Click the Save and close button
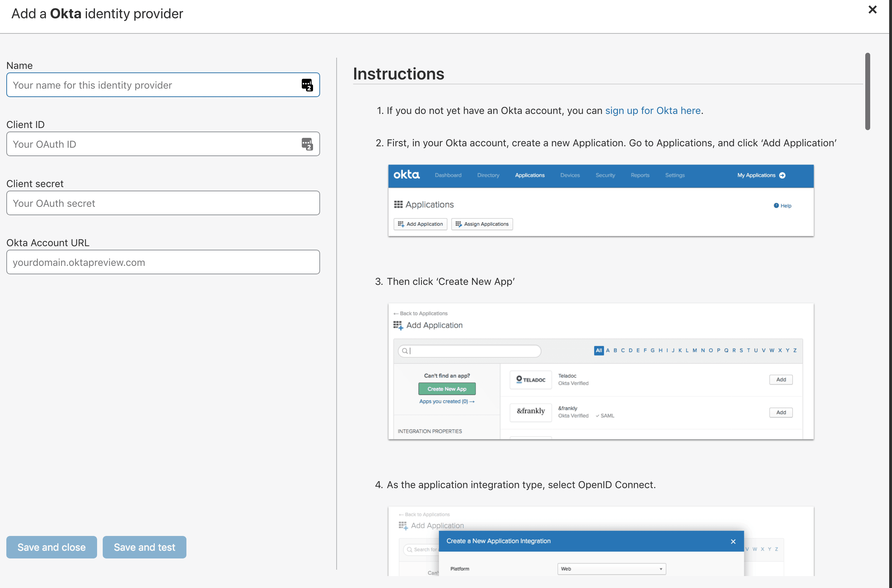892x588 pixels. [52, 547]
